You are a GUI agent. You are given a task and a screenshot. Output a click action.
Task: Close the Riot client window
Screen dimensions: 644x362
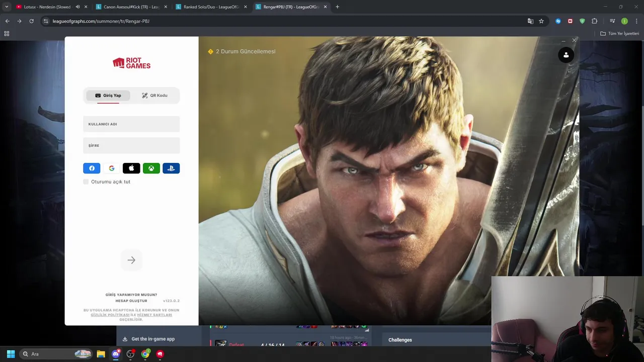(575, 40)
